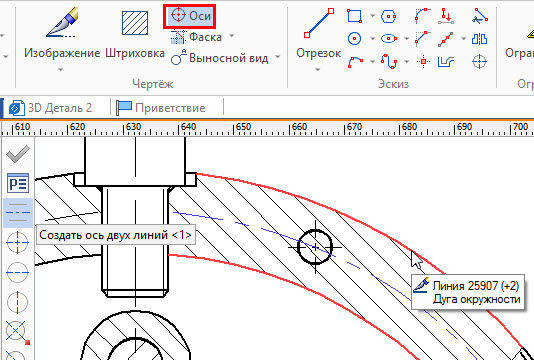This screenshot has height=360, width=534.
Task: Enable the two-axes circle center mode
Action: tap(17, 242)
